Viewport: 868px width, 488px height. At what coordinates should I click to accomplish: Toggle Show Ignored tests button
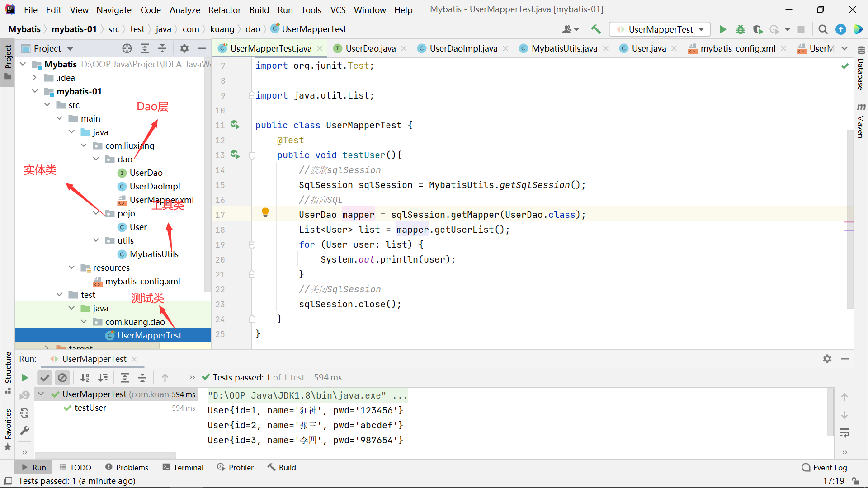click(62, 378)
